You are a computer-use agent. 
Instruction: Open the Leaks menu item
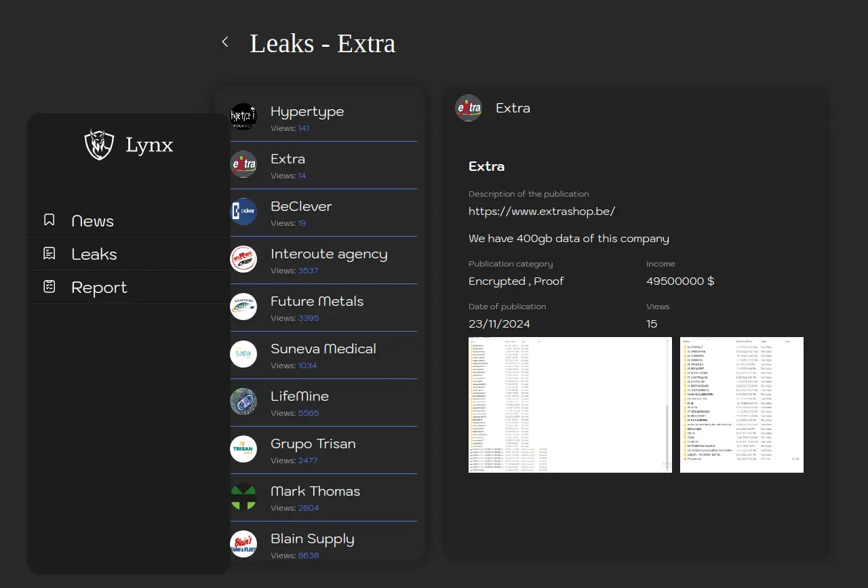94,254
